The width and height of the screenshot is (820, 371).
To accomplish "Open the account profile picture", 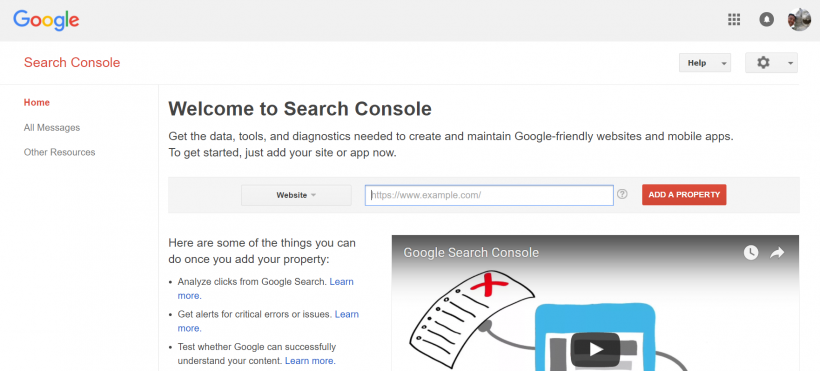I will [799, 20].
